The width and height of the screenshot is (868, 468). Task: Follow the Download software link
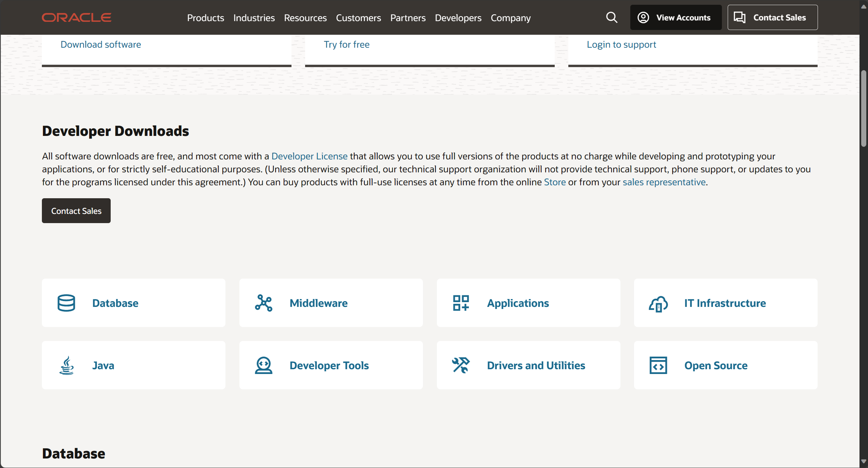tap(101, 45)
